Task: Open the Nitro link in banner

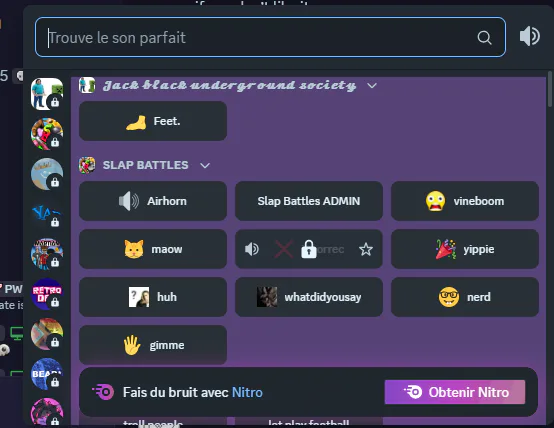Action: [247, 392]
